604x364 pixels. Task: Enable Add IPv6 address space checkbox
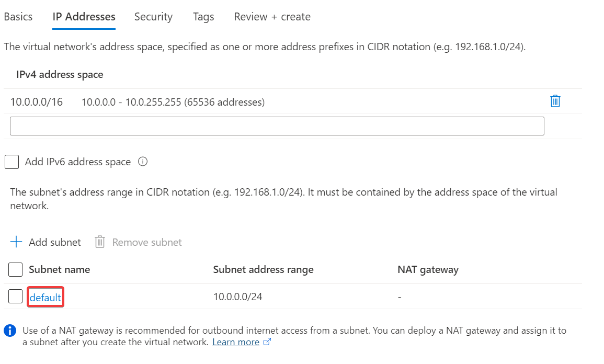pyautogui.click(x=12, y=162)
